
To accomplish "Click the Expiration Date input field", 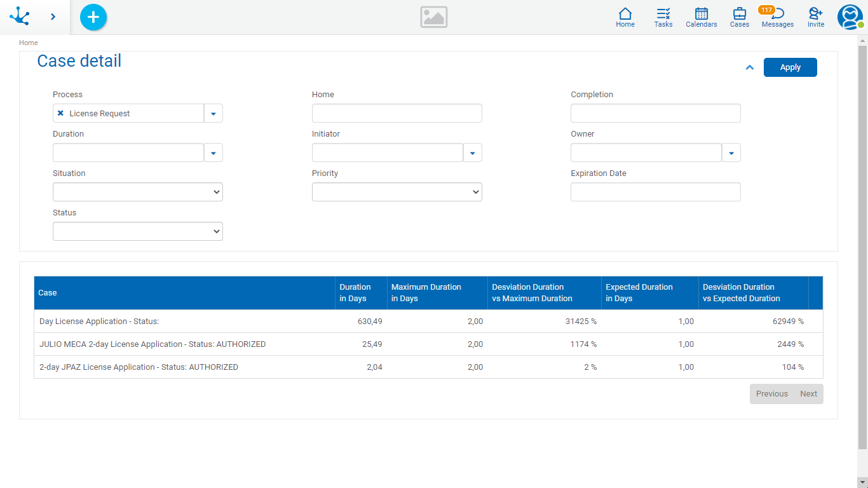I will (x=655, y=192).
